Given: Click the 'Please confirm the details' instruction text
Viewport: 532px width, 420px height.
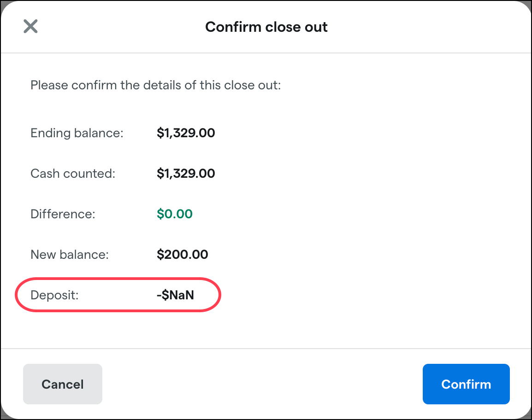Looking at the screenshot, I should (x=156, y=85).
